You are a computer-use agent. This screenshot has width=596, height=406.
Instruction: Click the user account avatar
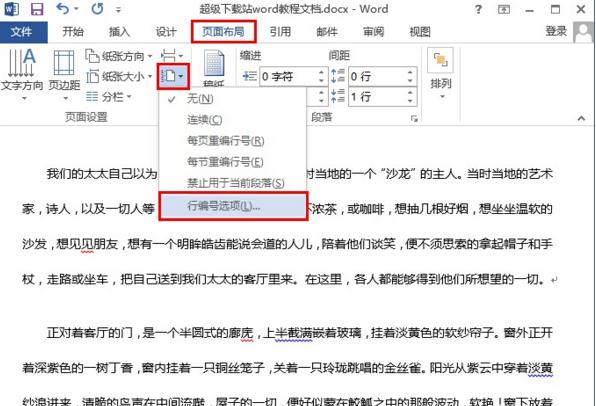click(x=583, y=32)
